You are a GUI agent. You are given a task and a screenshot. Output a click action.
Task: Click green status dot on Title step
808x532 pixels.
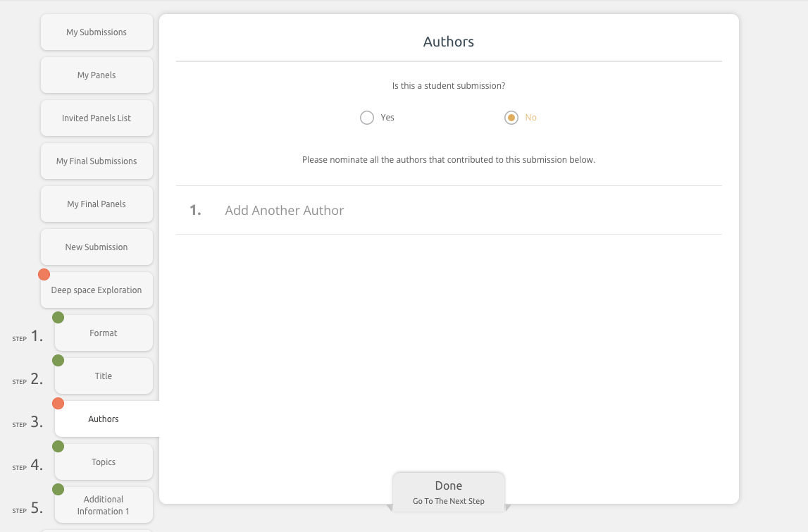pyautogui.click(x=58, y=361)
